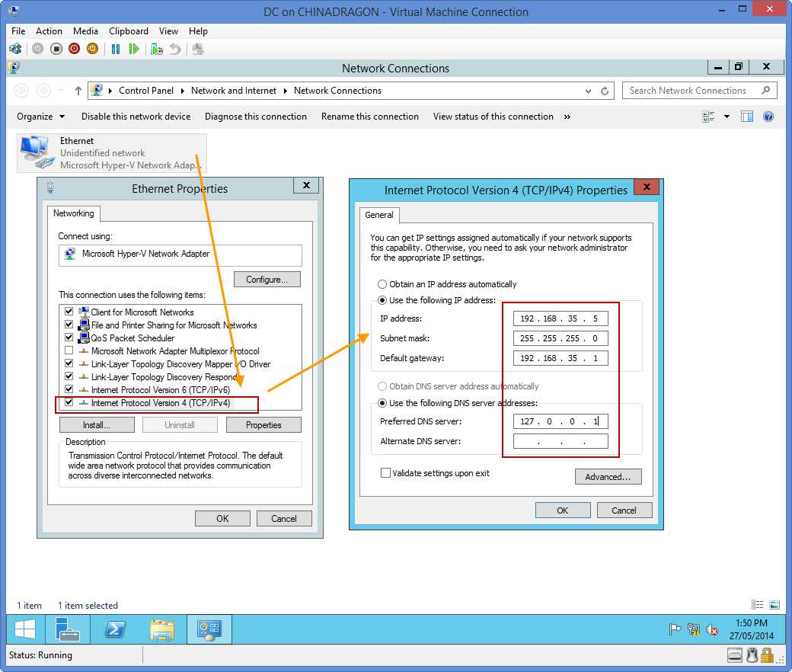Click the Control Panel taskbar icon
Image resolution: width=792 pixels, height=672 pixels.
[x=209, y=629]
